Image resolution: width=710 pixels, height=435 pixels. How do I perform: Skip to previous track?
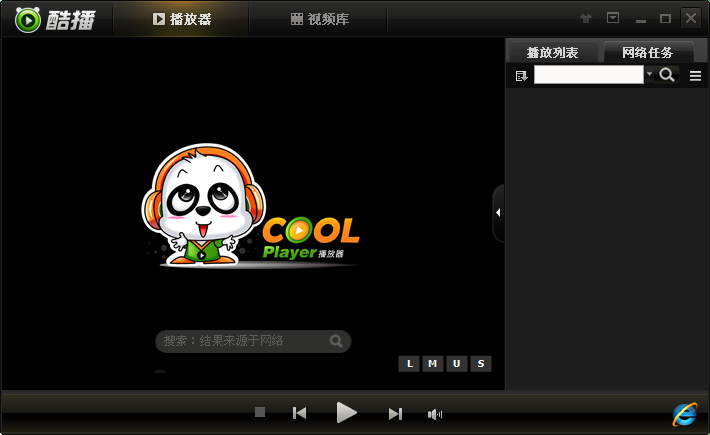tap(299, 413)
